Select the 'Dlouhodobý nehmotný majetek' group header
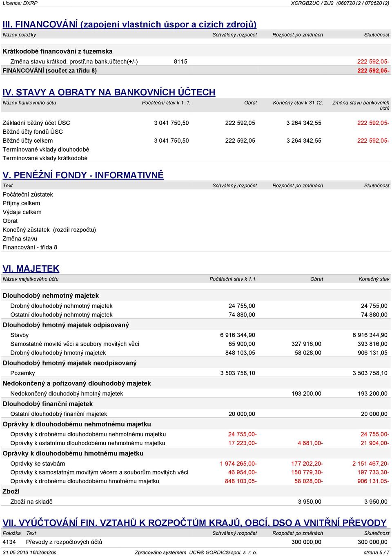Viewport: 392px width, 556px height. (51, 296)
